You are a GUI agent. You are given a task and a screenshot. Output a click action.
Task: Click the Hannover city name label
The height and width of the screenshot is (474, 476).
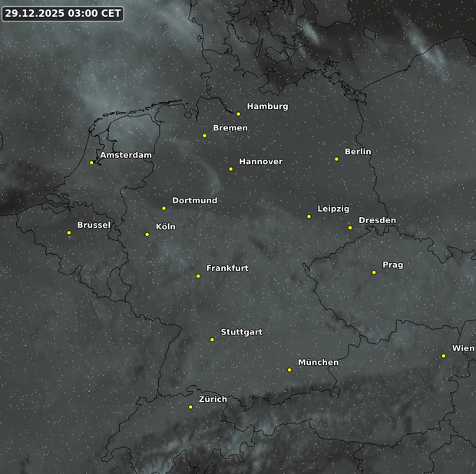point(260,162)
